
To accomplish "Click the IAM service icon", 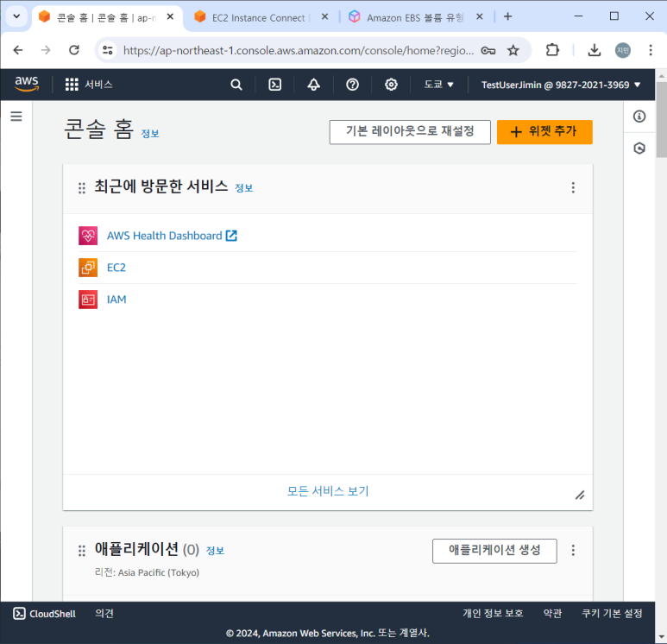I will tap(88, 300).
